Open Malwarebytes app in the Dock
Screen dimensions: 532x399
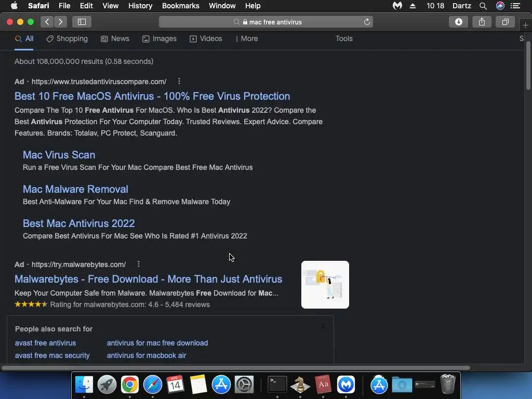(346, 384)
